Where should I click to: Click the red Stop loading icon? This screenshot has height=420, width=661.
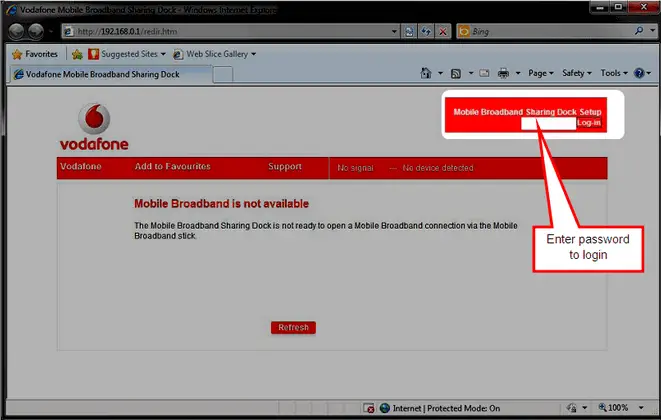443,31
